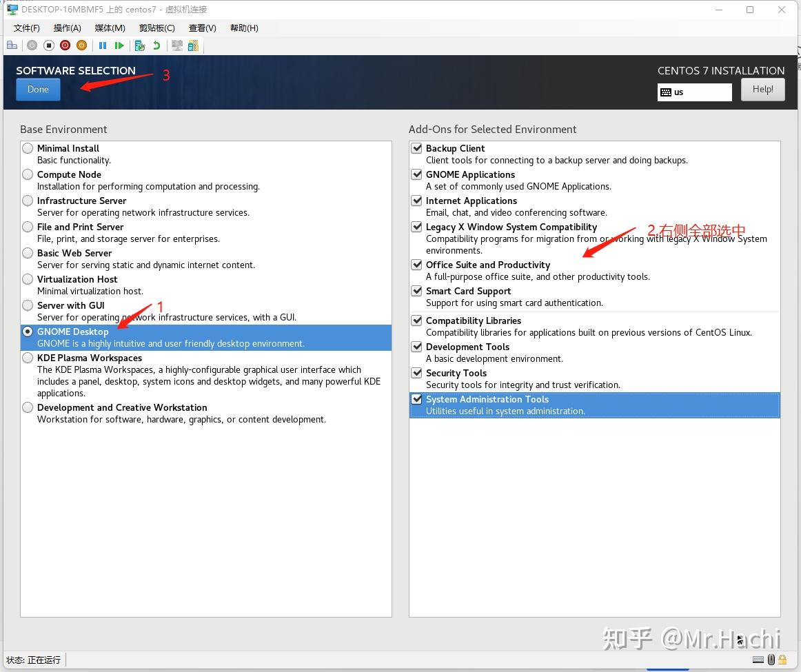Click the 'Base Environment' heading

coord(64,129)
